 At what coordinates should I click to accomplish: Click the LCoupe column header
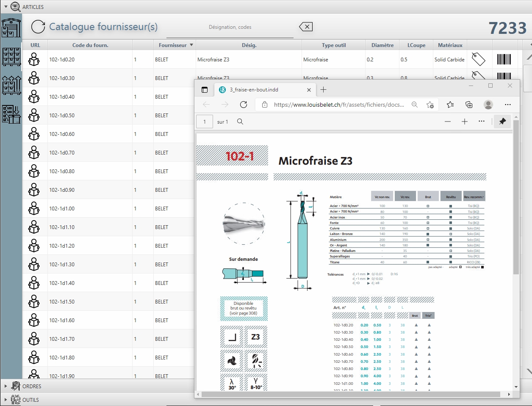point(416,45)
